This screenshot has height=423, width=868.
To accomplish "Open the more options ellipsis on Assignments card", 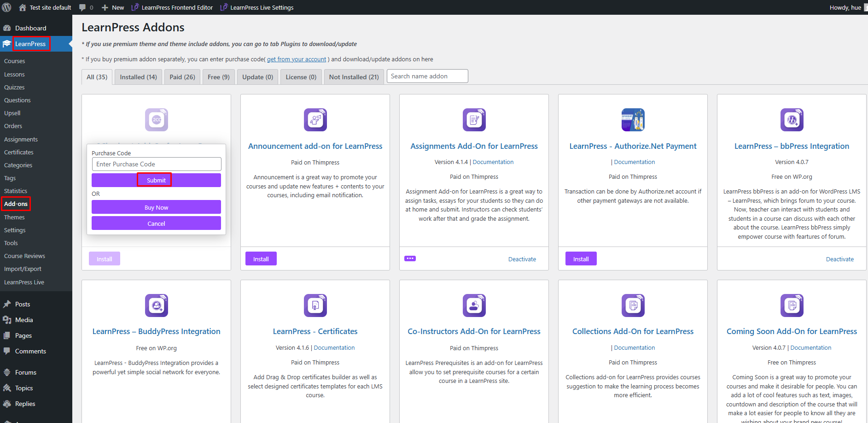I will pyautogui.click(x=410, y=258).
